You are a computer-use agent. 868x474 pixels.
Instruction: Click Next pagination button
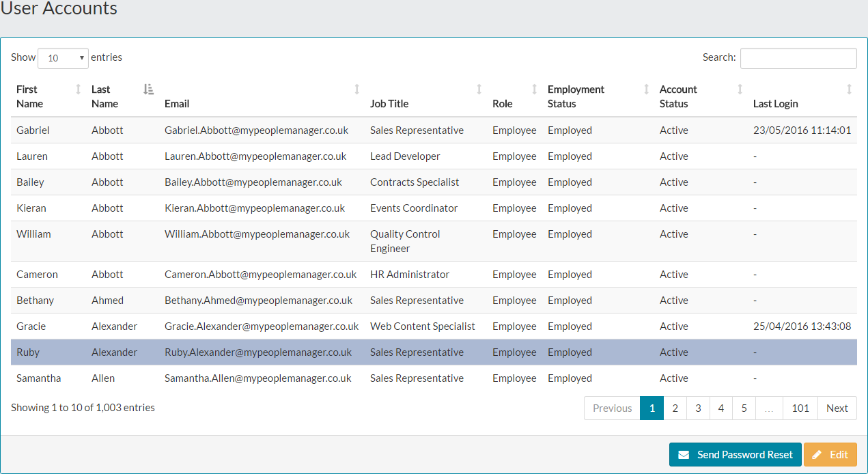click(837, 408)
